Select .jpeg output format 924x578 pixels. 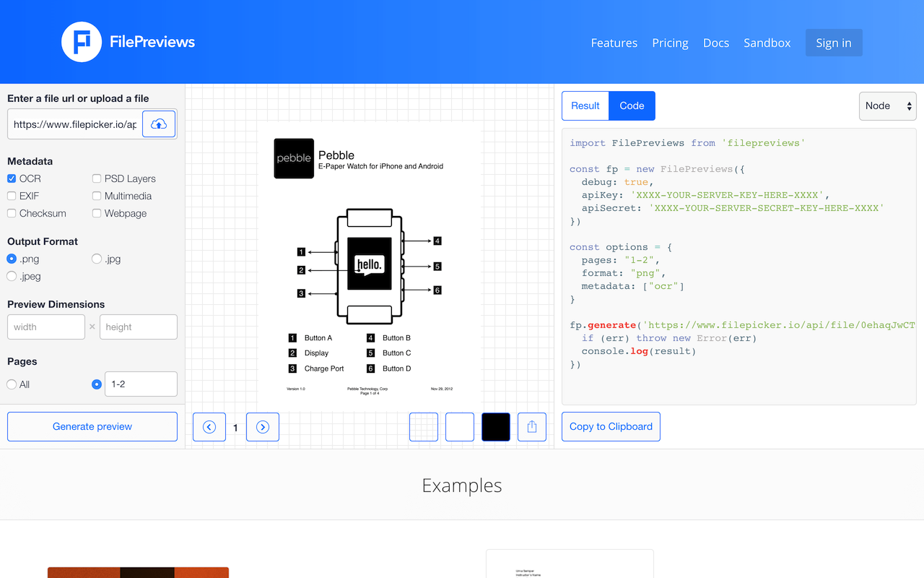point(12,276)
